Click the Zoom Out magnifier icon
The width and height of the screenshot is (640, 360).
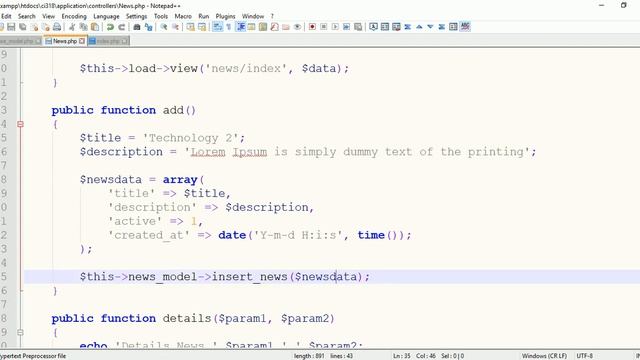[175, 27]
